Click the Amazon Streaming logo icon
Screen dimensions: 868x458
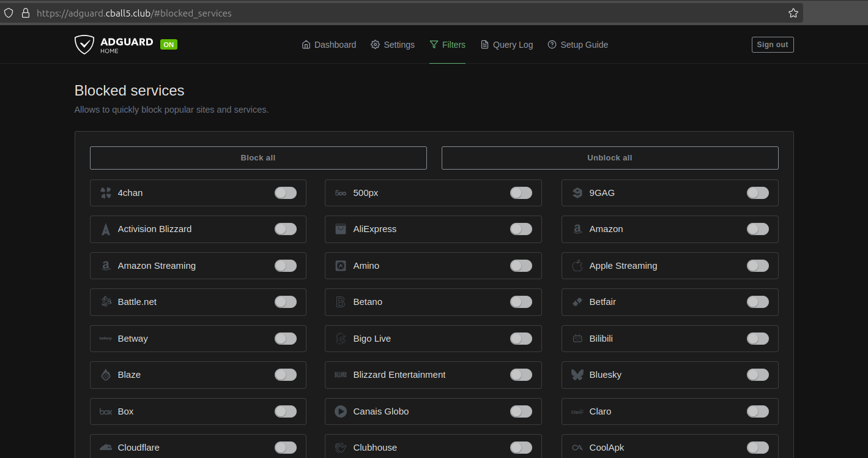point(106,266)
